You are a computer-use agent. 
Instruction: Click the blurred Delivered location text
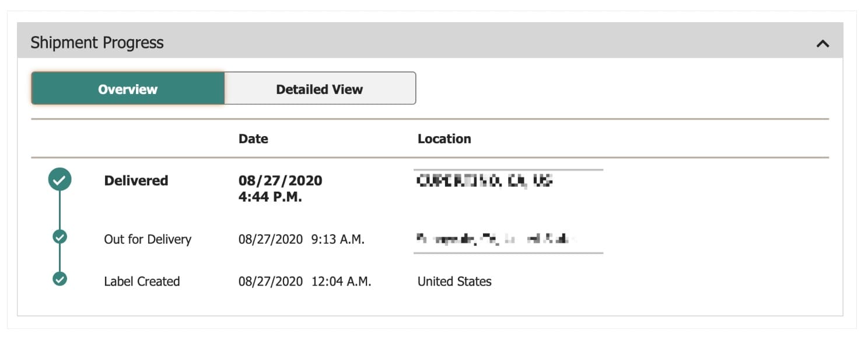[484, 181]
